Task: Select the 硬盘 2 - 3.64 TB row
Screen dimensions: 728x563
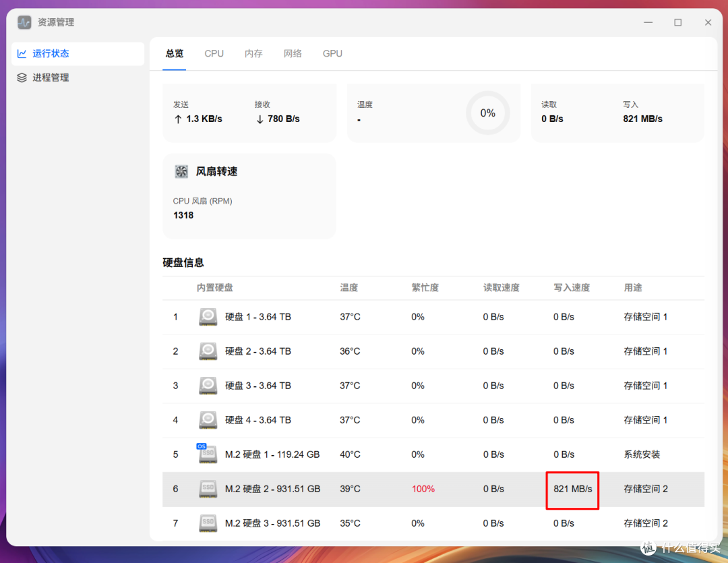Action: [x=433, y=352]
